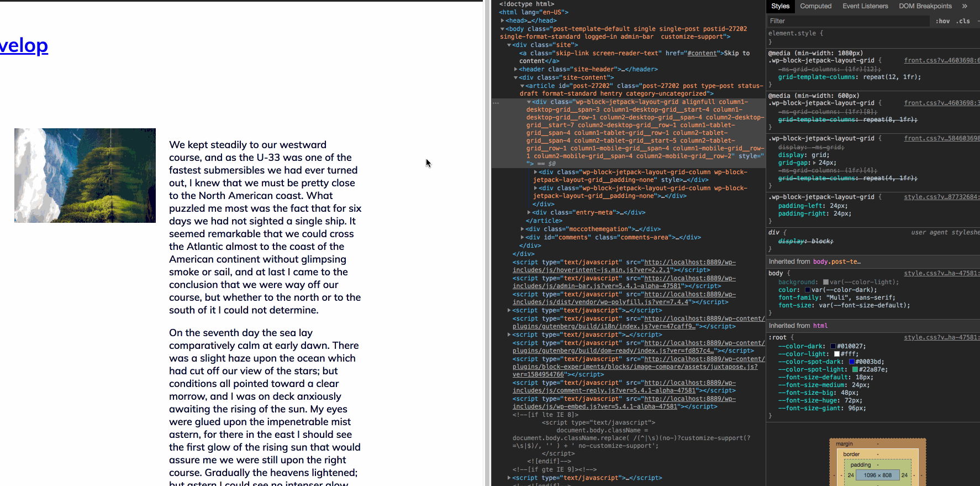
Task: Select the html lang en-US node
Action: (x=534, y=12)
